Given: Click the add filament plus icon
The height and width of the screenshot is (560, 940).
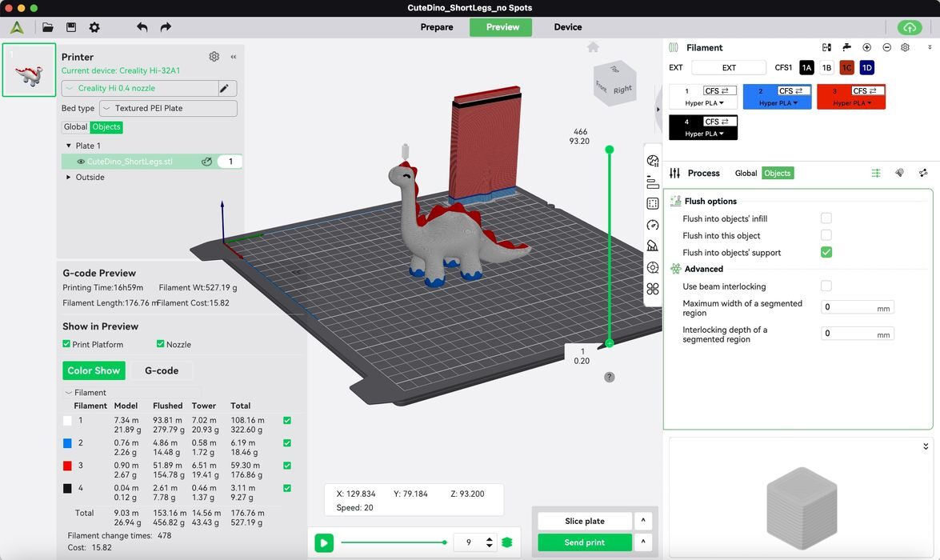Looking at the screenshot, I should click(x=866, y=48).
